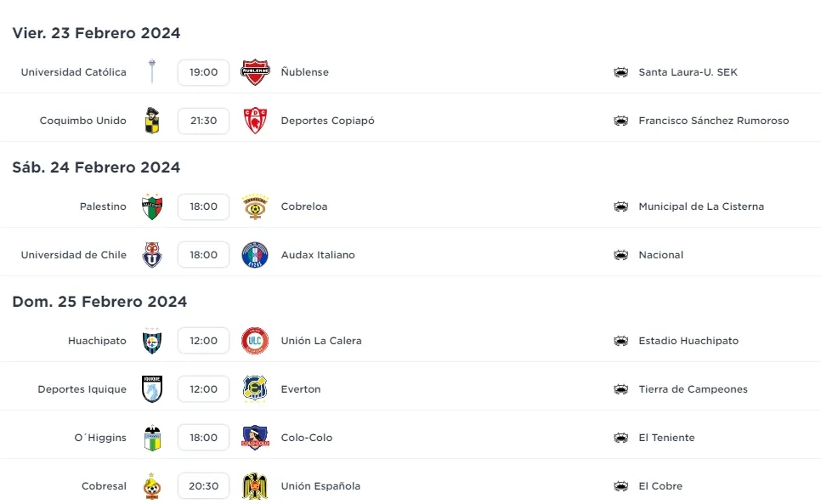Select the Coquimbo Unido club logo
Viewport: 821px width, 504px height.
(x=152, y=121)
